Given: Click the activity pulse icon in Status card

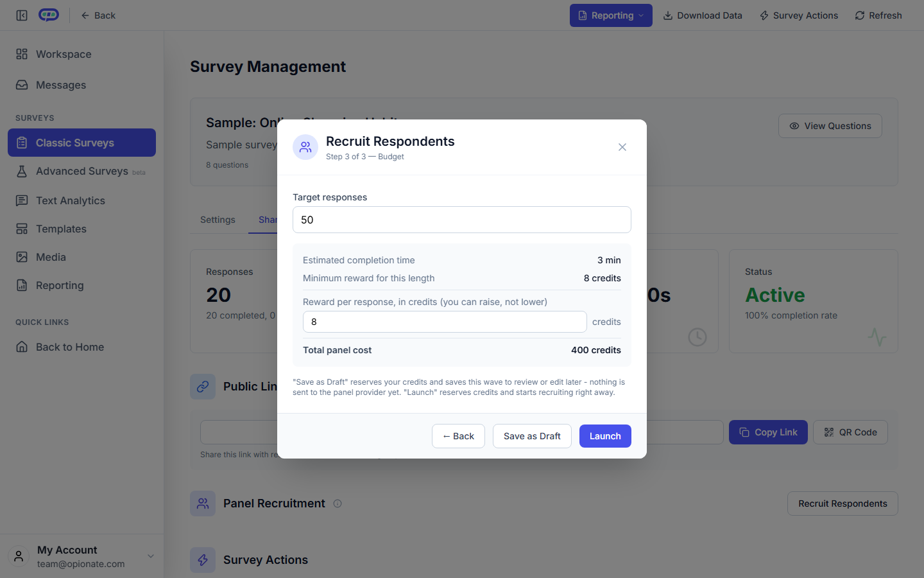Looking at the screenshot, I should pyautogui.click(x=877, y=337).
